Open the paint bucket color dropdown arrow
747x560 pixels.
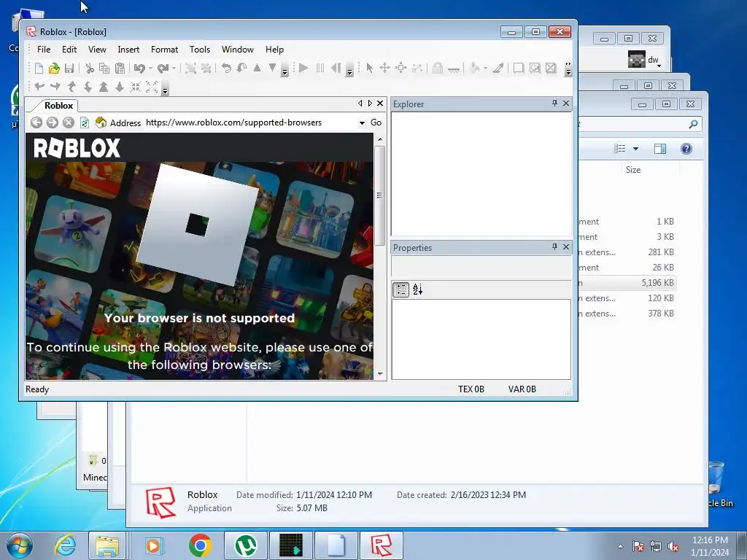point(485,68)
